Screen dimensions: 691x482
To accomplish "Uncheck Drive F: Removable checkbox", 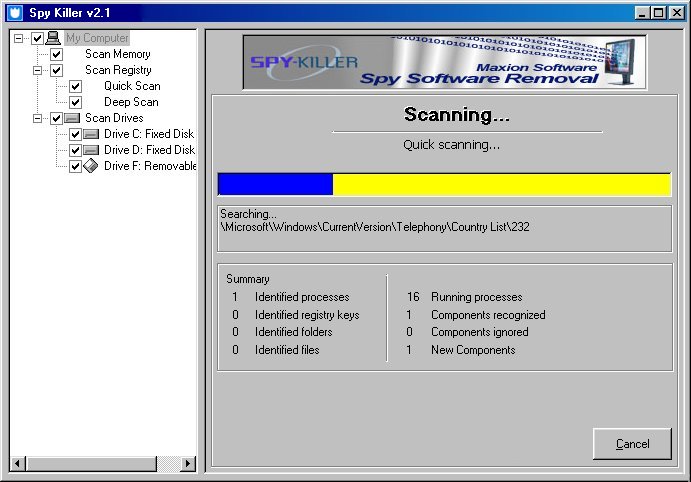I will [75, 166].
